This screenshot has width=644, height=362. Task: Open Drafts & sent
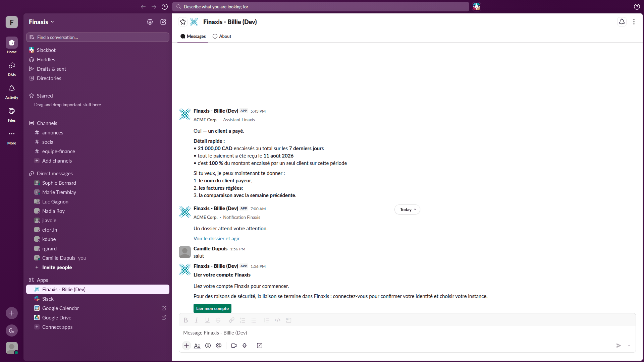(98, 69)
